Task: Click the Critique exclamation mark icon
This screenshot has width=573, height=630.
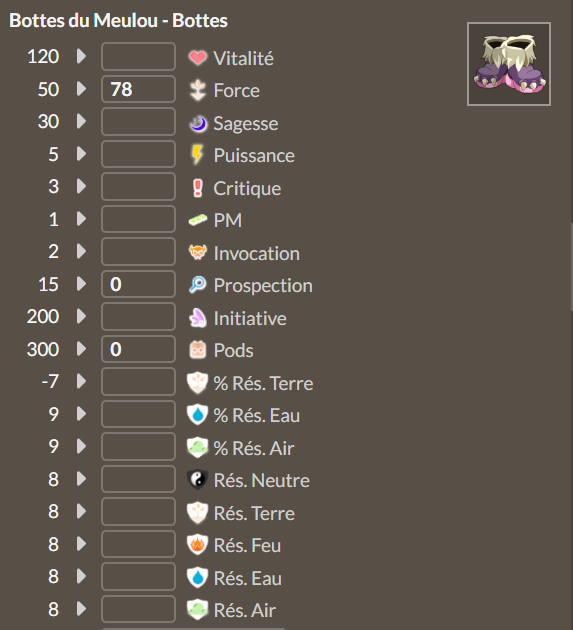Action: click(197, 188)
